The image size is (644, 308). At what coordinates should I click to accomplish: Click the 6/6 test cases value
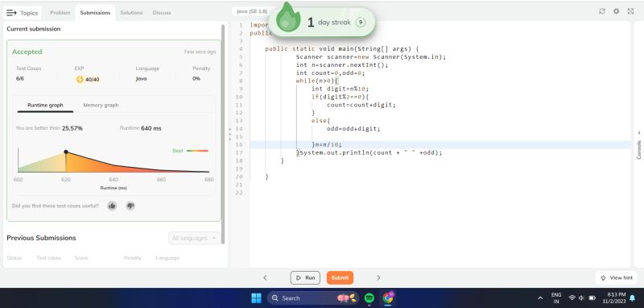19,78
